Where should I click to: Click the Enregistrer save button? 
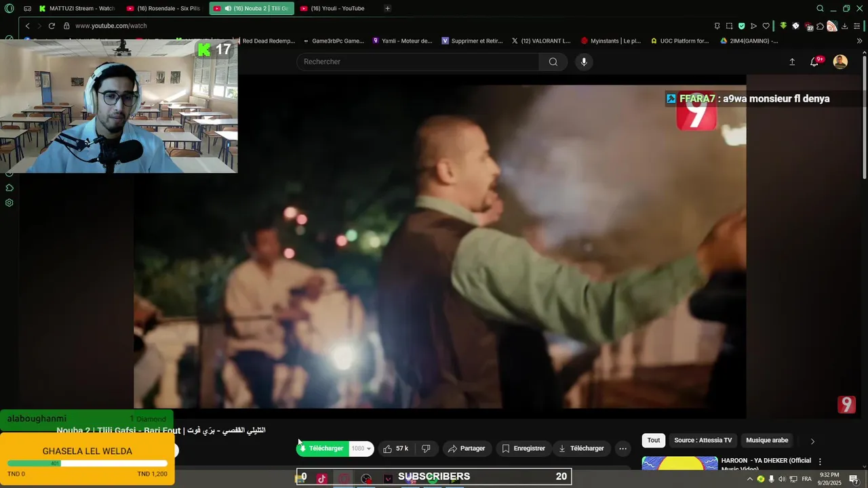(x=524, y=449)
